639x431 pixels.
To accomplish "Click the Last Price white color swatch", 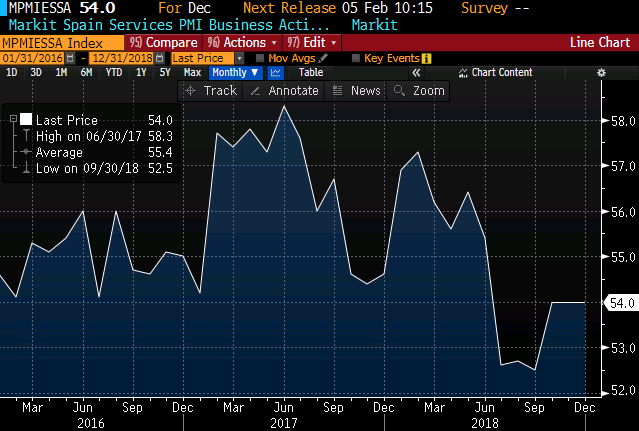I will [x=26, y=119].
